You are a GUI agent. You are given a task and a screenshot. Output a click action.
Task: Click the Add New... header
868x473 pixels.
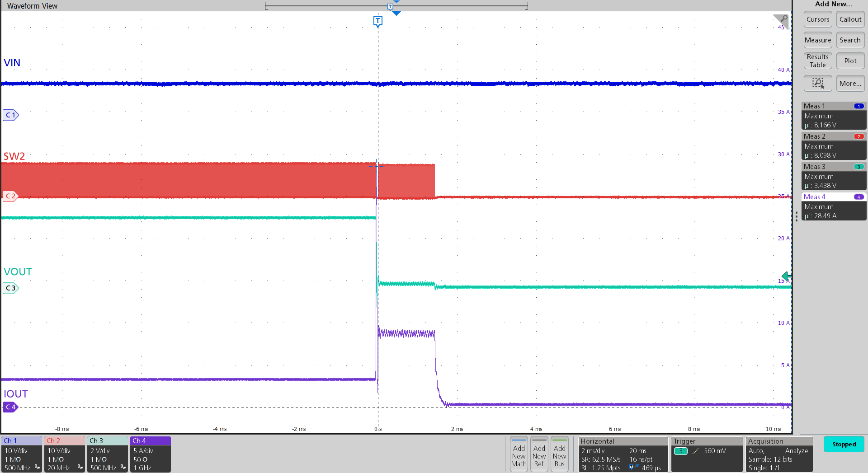click(834, 4)
